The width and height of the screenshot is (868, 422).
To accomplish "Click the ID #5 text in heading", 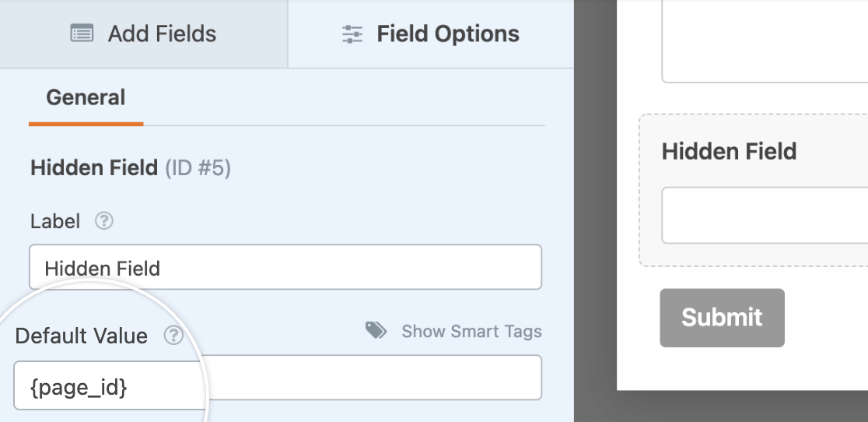I will 198,167.
